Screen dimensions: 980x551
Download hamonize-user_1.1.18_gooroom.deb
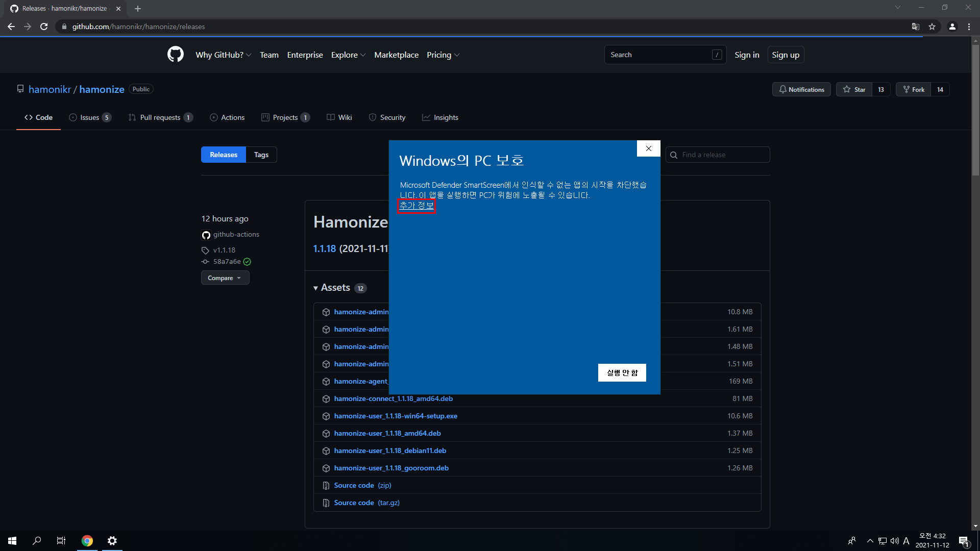click(391, 468)
